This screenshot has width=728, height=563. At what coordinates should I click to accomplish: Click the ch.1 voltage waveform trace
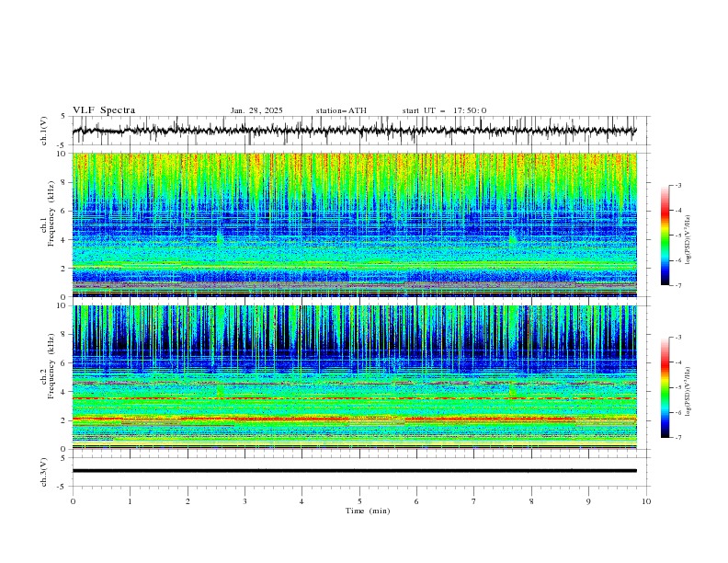pyautogui.click(x=355, y=131)
